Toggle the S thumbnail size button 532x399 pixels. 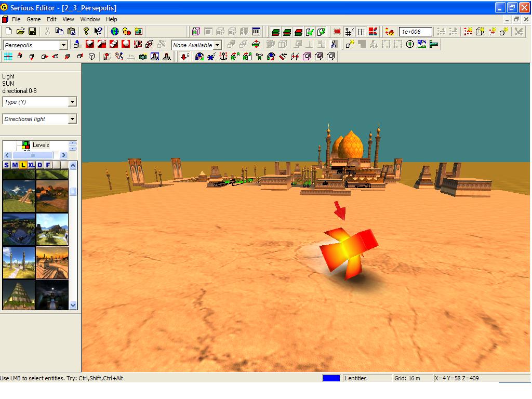[x=6, y=165]
